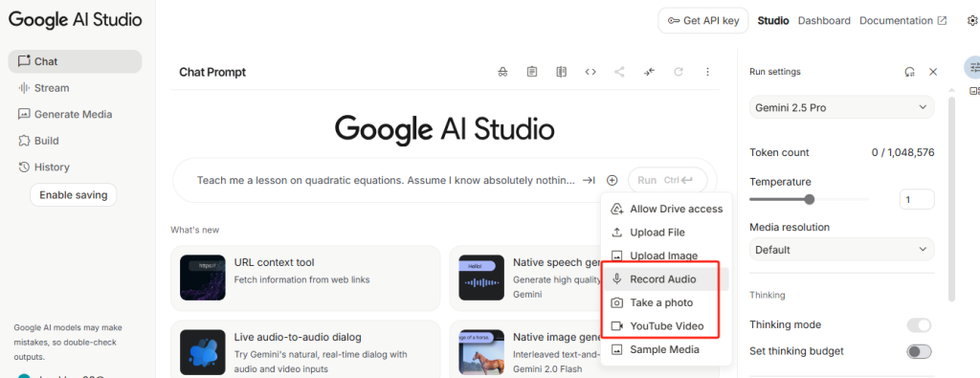Viewport: 980px width, 378px height.
Task: Click the collapse arrows icon in Chat Prompt toolbar
Action: pyautogui.click(x=649, y=72)
